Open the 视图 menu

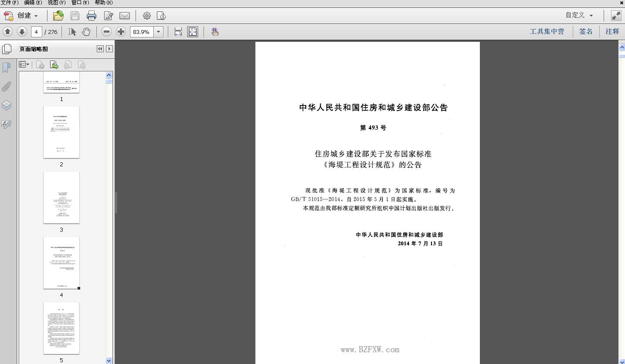[57, 3]
